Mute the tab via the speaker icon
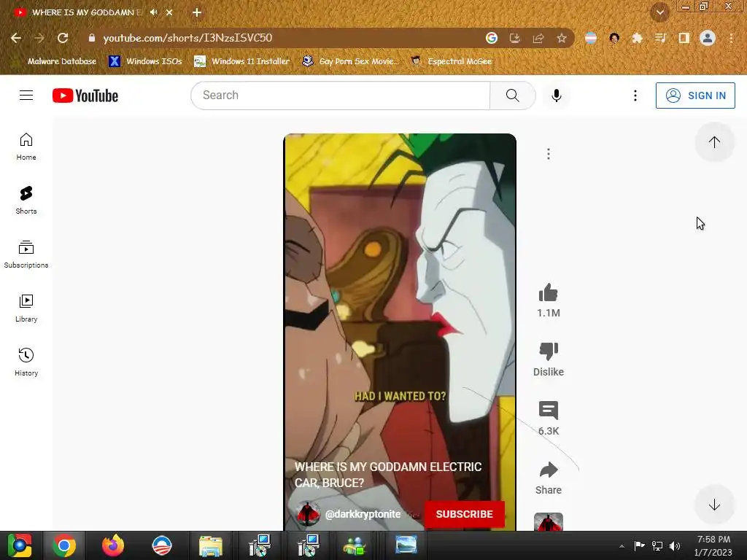The image size is (747, 560). pyautogui.click(x=153, y=12)
